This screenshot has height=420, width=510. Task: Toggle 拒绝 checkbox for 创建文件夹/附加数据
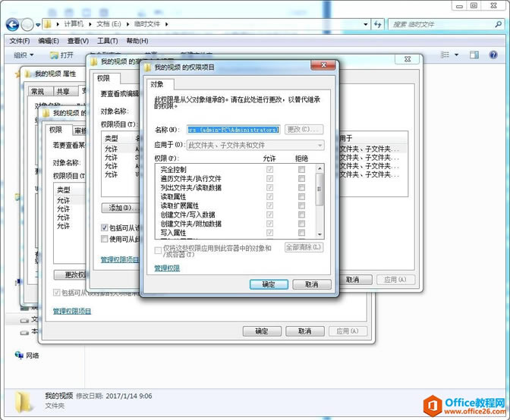tap(301, 224)
